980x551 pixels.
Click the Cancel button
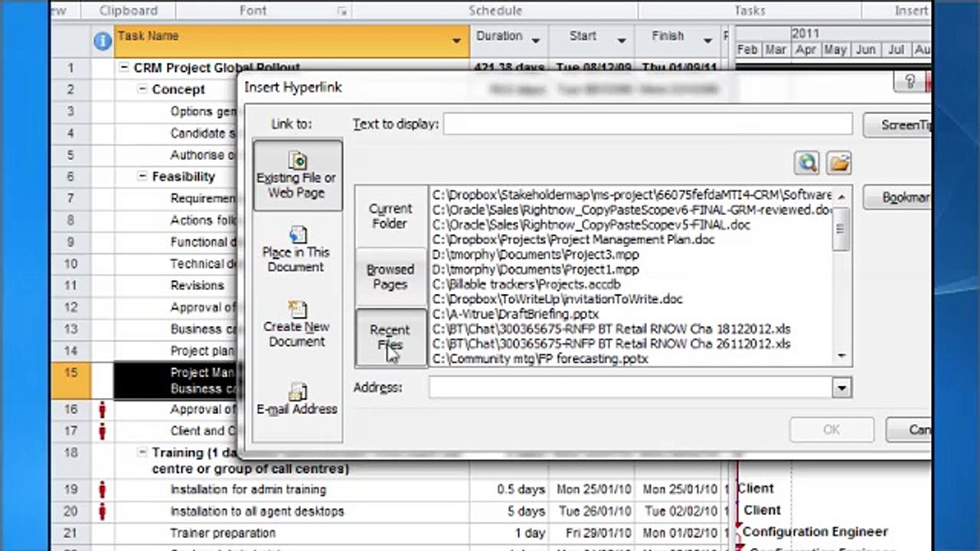(910, 429)
